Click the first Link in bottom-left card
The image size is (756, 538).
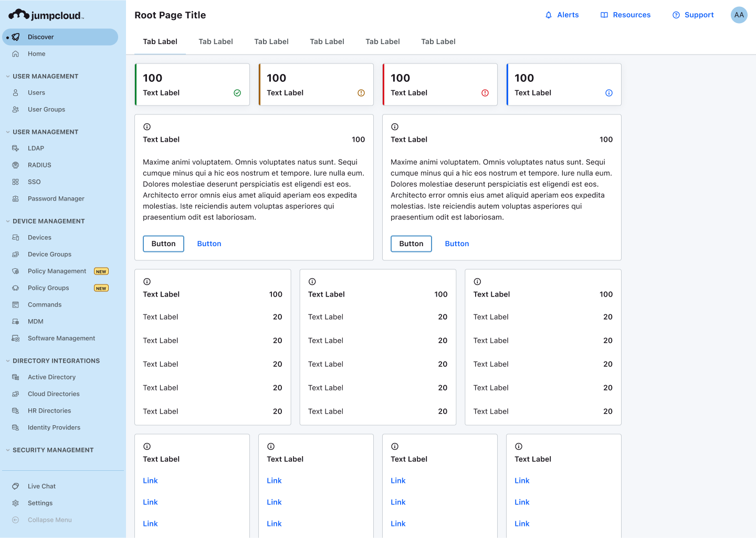(150, 480)
